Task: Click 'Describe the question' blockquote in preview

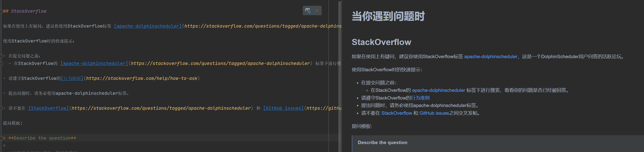Action: (382, 142)
